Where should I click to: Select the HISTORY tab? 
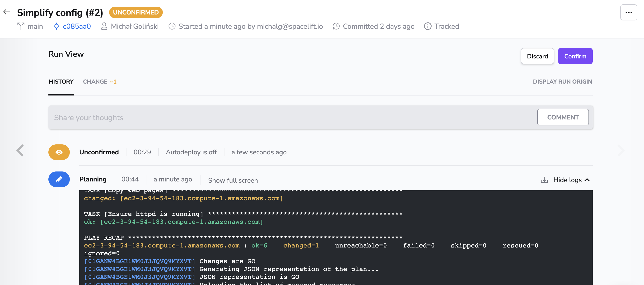61,81
